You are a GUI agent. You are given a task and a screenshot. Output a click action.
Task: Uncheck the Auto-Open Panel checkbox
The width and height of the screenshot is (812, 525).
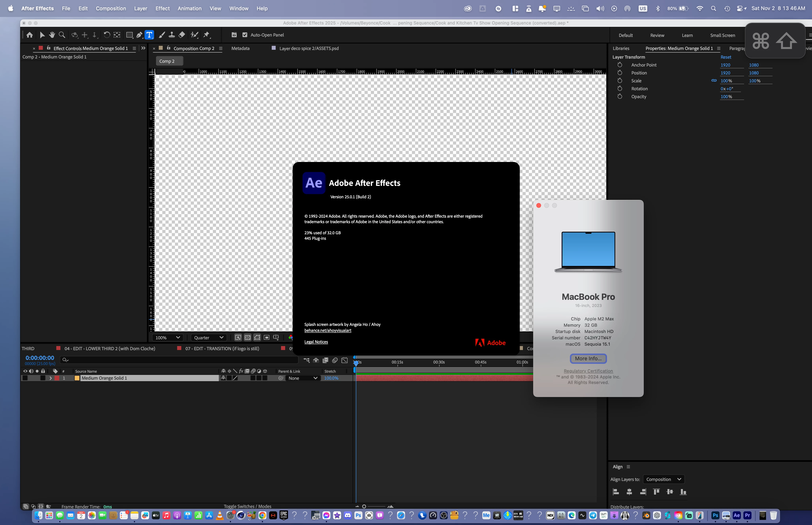click(x=245, y=35)
